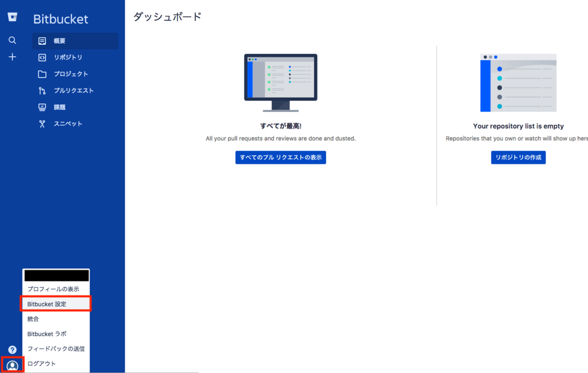Click the スニペット scissors icon
Screen dimensions: 588x373
click(x=42, y=124)
